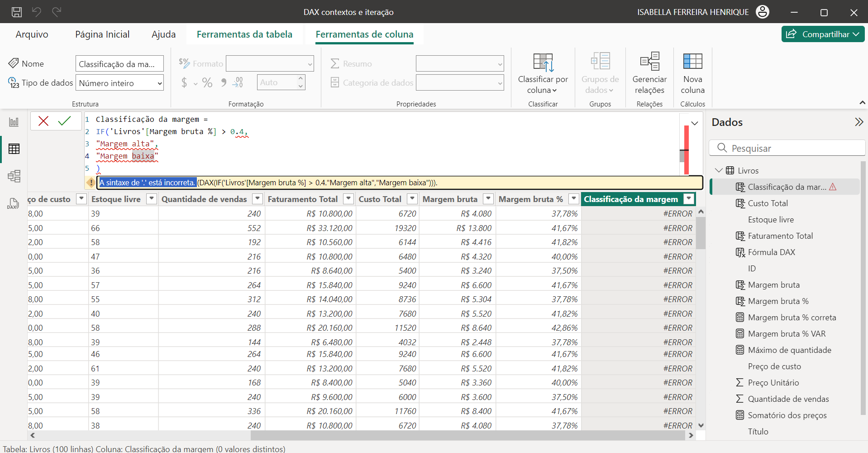868x453 pixels.
Task: Select Fórmula DAX field in Dados
Action: (x=771, y=252)
